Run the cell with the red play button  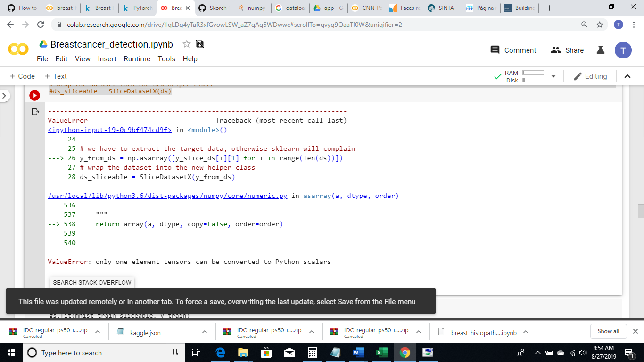coord(34,95)
